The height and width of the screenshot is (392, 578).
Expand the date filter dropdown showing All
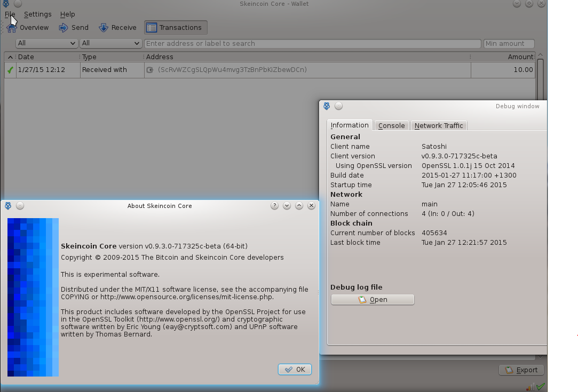46,43
